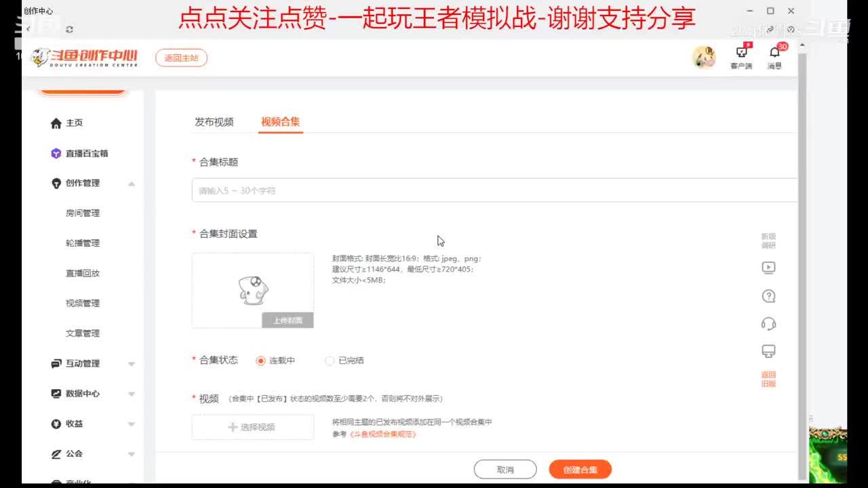The height and width of the screenshot is (488, 868).
Task: Open 直播回放 in the sidebar
Action: [83, 273]
